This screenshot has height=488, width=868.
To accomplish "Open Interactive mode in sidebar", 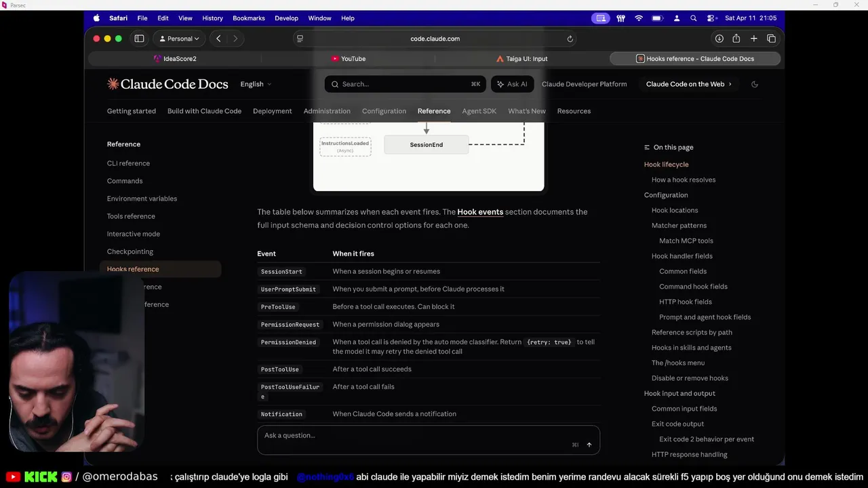I will [134, 234].
